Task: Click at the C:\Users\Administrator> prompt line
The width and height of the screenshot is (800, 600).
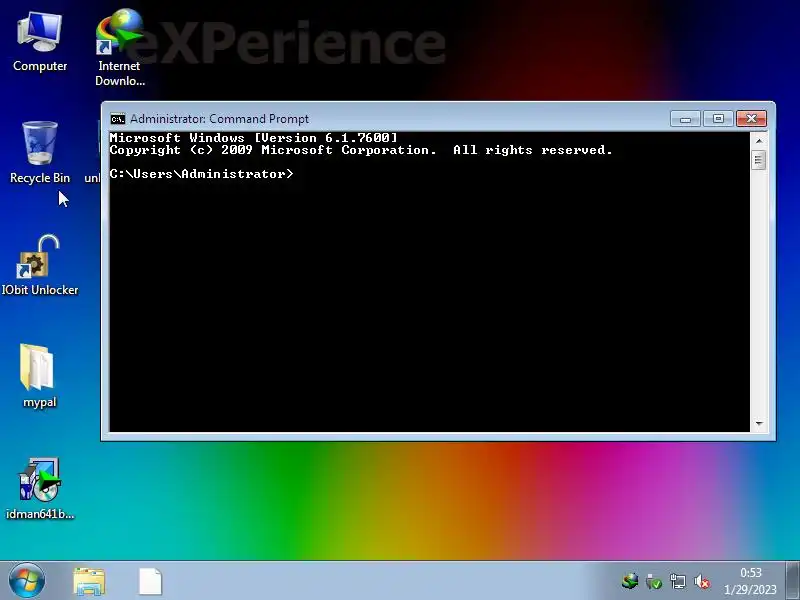Action: pyautogui.click(x=202, y=174)
